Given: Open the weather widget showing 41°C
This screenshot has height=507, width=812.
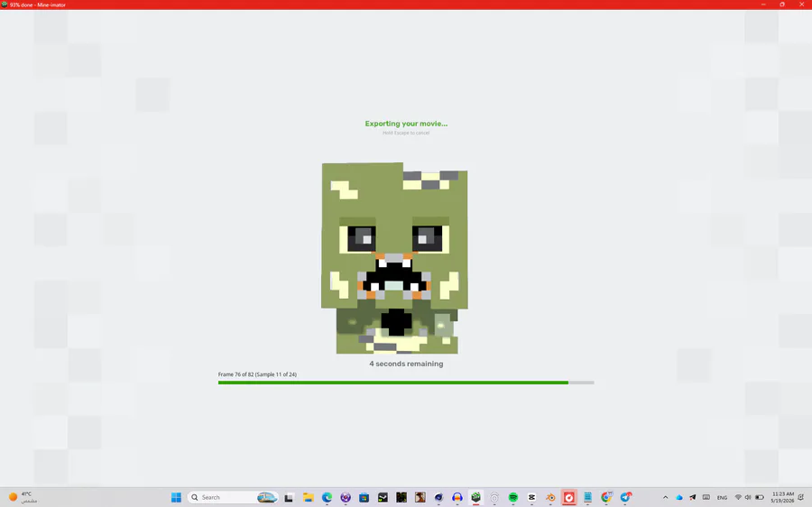Looking at the screenshot, I should [23, 497].
